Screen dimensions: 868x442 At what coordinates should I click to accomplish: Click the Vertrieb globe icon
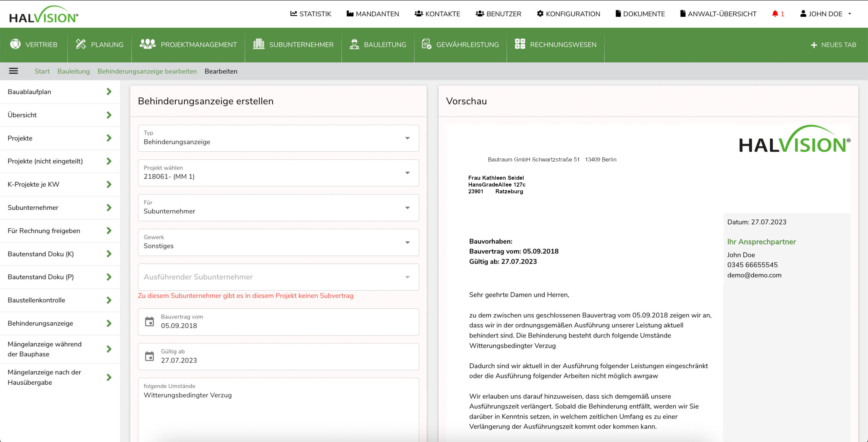point(15,44)
